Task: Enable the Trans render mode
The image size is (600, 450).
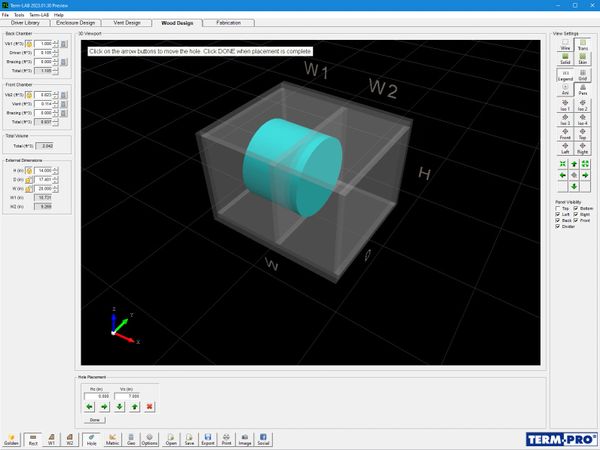Action: tap(582, 44)
